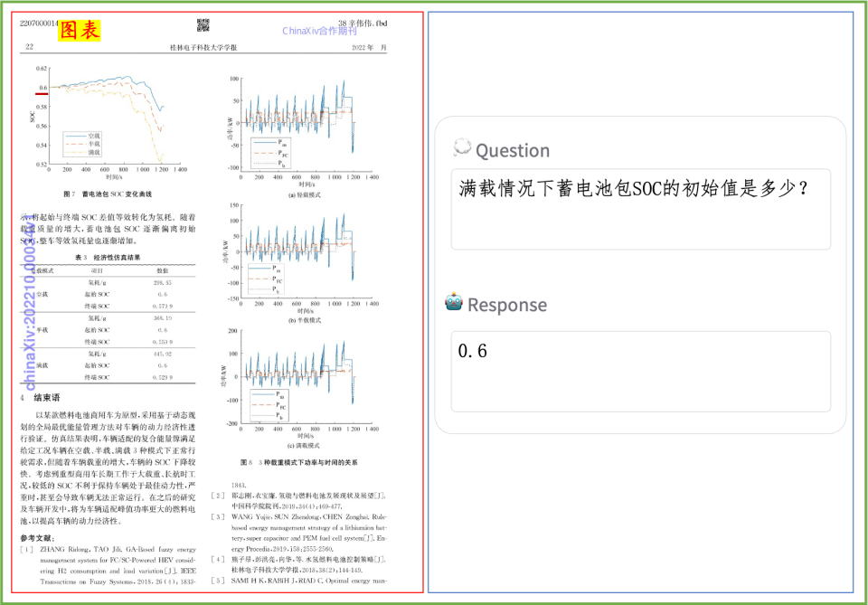Click the caption 图7 蓄电池包SOC变化曲线
868x605 pixels.
point(108,194)
